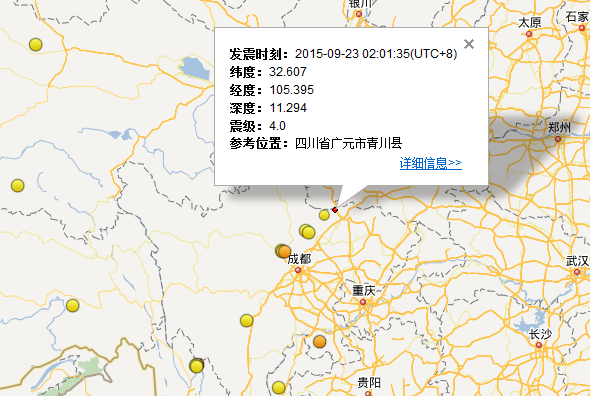Select the overlapping yellow markers between the epicenter and 成都
The height and width of the screenshot is (396, 590).
(307, 232)
